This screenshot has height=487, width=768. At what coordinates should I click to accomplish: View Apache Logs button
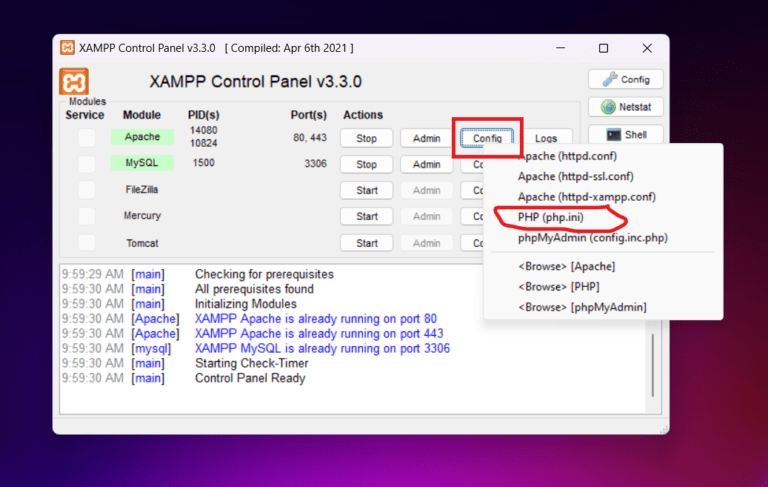tap(546, 138)
